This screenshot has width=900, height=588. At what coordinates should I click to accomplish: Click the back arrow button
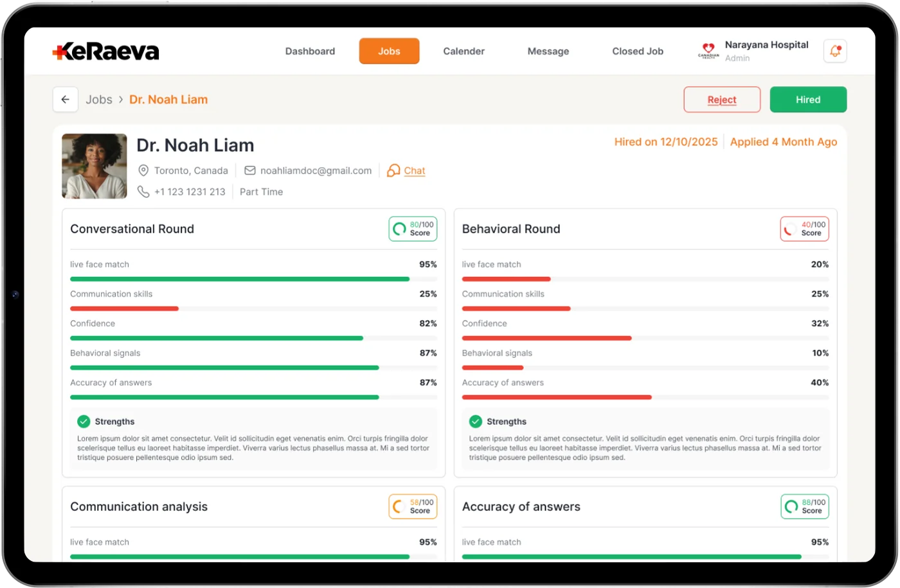65,100
